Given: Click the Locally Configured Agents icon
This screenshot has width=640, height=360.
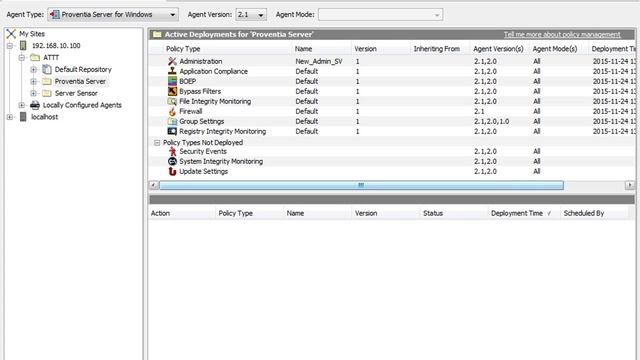Looking at the screenshot, I should coord(35,105).
